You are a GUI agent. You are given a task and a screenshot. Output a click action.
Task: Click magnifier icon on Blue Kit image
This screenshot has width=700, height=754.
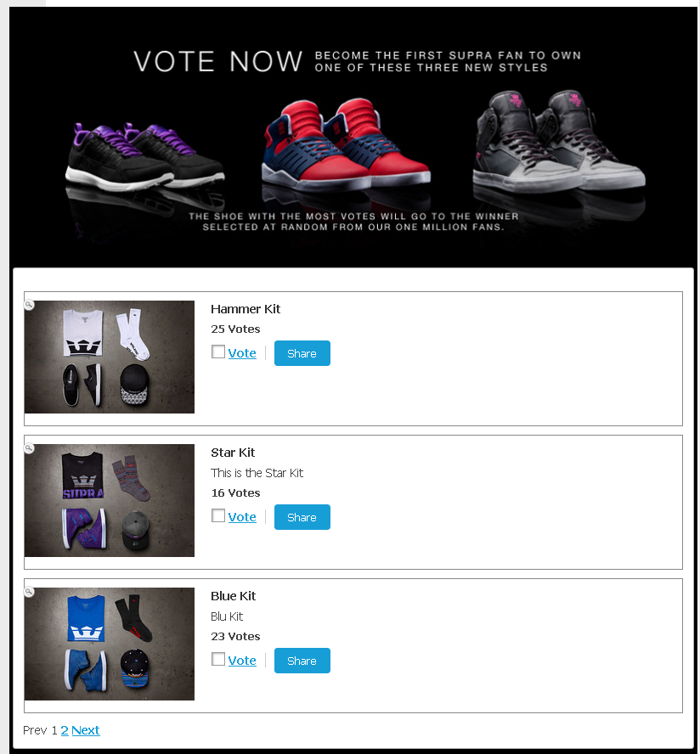[x=29, y=592]
